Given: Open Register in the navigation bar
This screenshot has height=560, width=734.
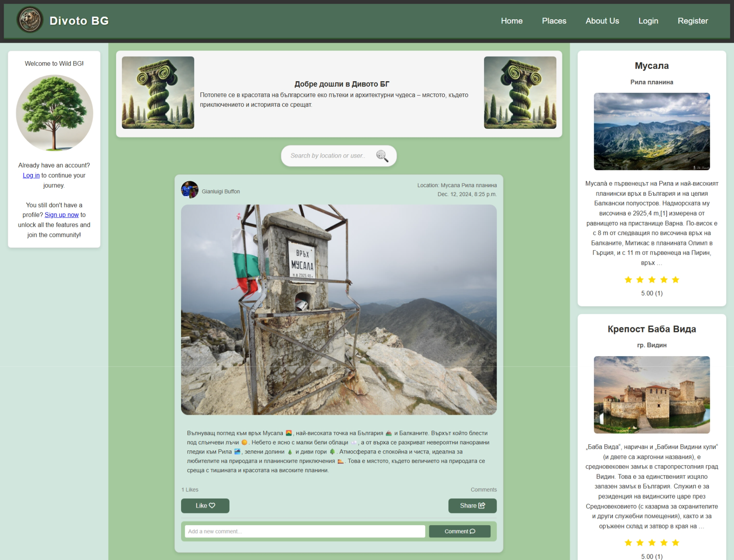Looking at the screenshot, I should [x=693, y=21].
